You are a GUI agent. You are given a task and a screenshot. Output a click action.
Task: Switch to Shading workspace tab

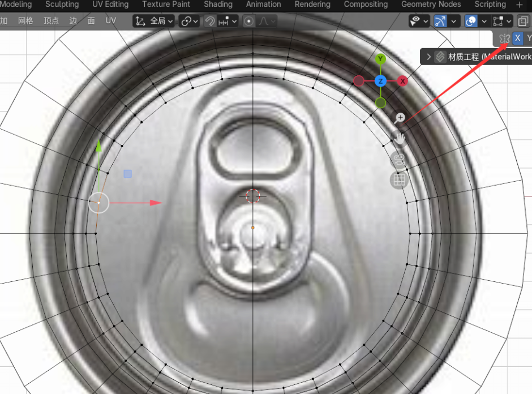tap(218, 5)
